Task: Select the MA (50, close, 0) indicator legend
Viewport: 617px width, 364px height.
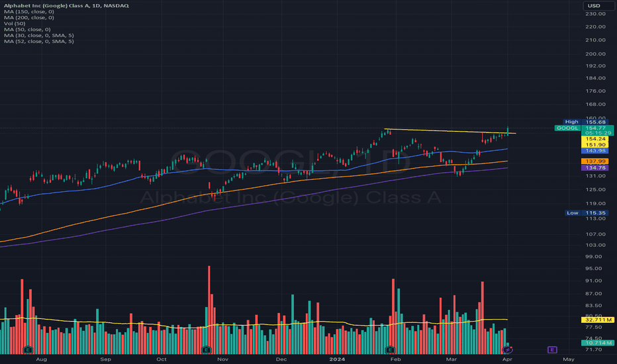Action: point(27,30)
